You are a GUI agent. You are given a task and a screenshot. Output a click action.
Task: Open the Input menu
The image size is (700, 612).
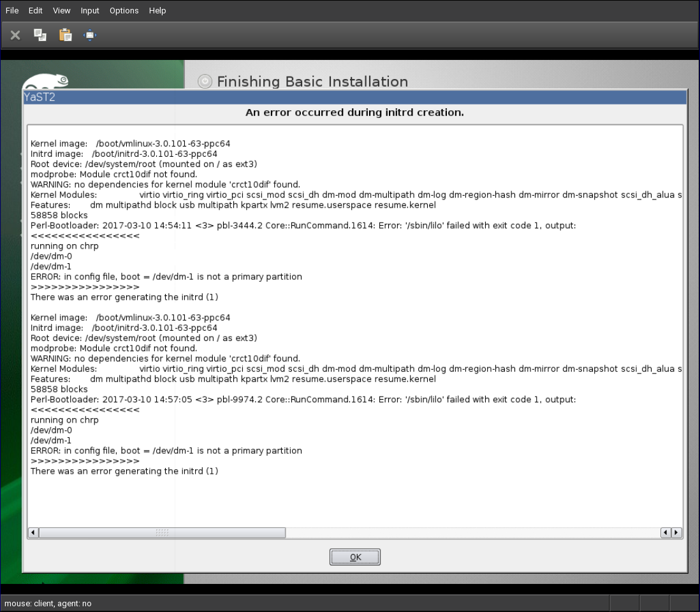[90, 10]
